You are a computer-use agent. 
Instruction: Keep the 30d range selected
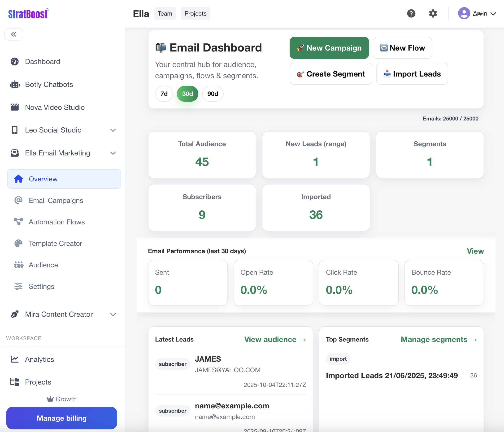pos(187,94)
